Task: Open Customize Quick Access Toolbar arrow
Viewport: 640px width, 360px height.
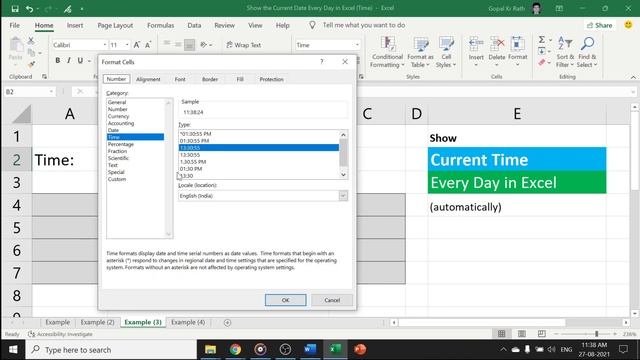Action: tap(82, 9)
